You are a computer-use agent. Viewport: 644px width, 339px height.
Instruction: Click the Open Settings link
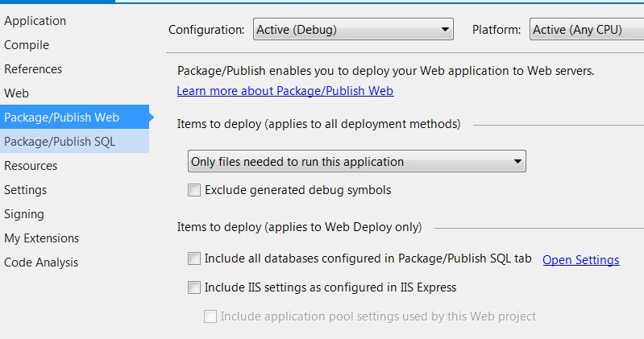click(x=580, y=260)
